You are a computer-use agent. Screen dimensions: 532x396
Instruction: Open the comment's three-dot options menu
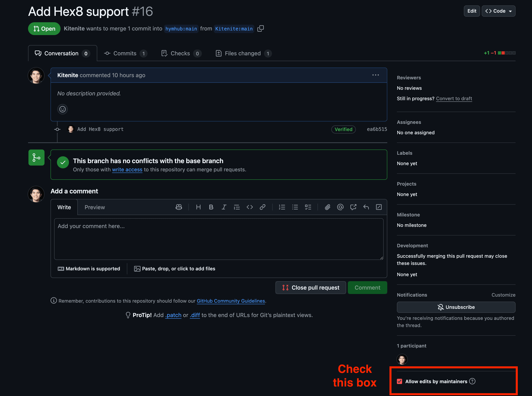coord(375,75)
